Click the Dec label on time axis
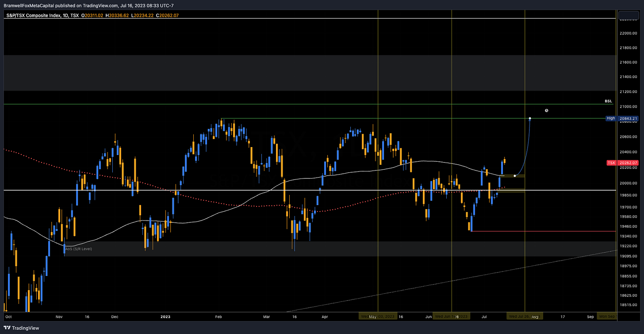The image size is (644, 334). point(115,317)
